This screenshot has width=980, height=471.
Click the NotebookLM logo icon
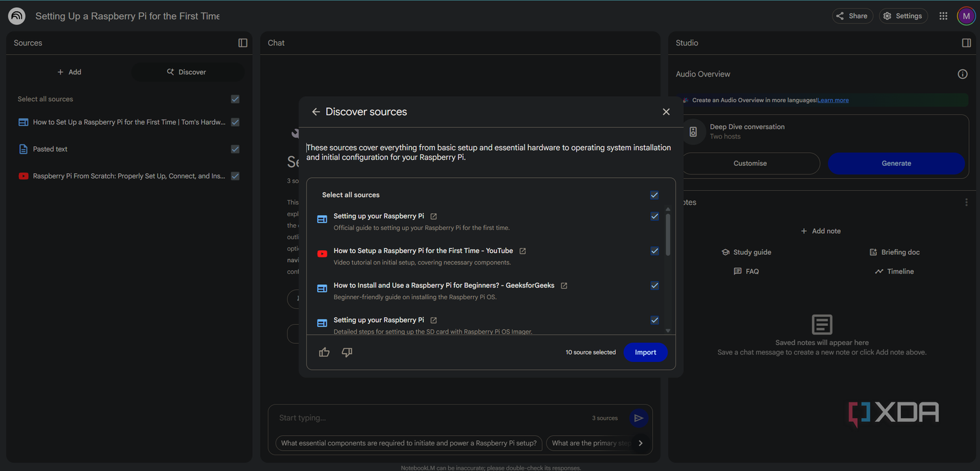[17, 16]
